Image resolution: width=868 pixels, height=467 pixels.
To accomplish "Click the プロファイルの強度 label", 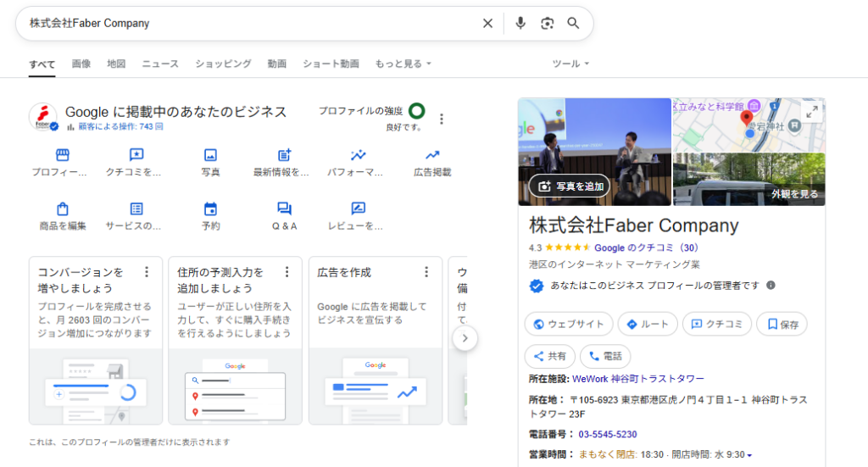I will tap(360, 111).
